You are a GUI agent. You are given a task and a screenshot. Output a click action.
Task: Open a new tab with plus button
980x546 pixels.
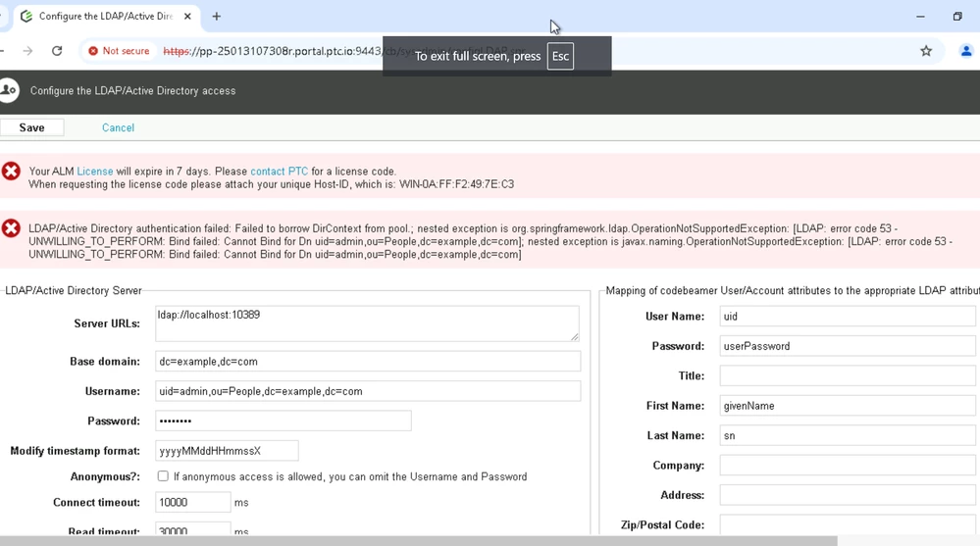point(216,17)
